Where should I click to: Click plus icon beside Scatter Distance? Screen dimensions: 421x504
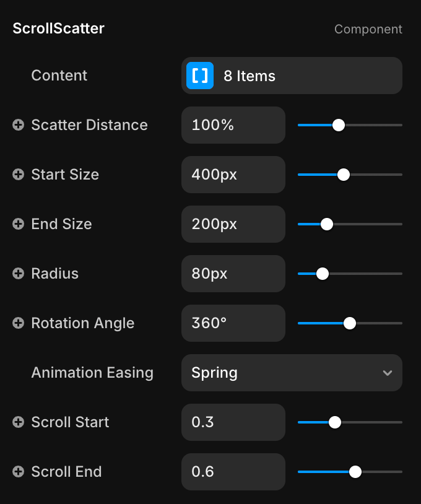(19, 125)
